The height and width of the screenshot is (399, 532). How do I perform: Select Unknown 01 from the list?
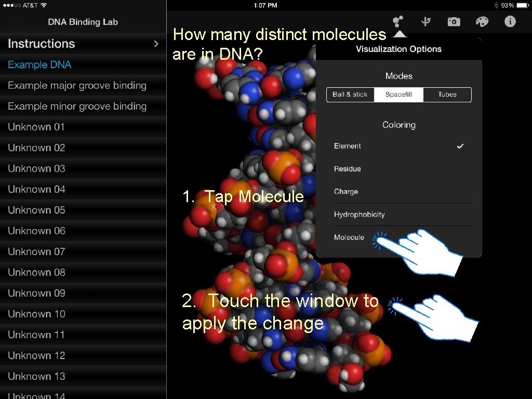[x=36, y=127]
